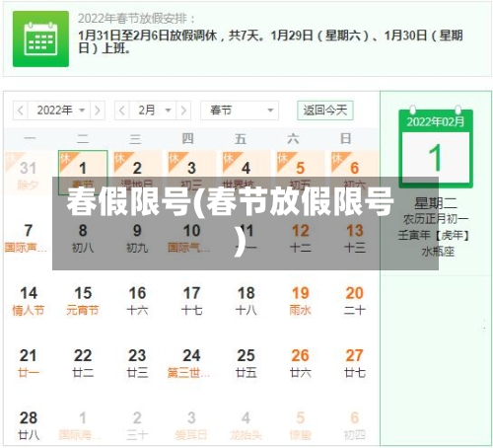Image resolution: width=493 pixels, height=448 pixels.
Task: Click the green calendar icon at top
Action: 40,38
